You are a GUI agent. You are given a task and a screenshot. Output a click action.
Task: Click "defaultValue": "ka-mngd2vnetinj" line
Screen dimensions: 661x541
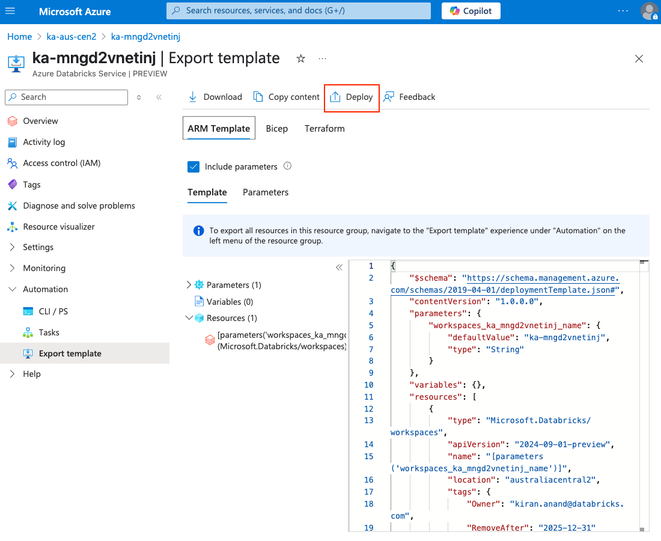[529, 337]
